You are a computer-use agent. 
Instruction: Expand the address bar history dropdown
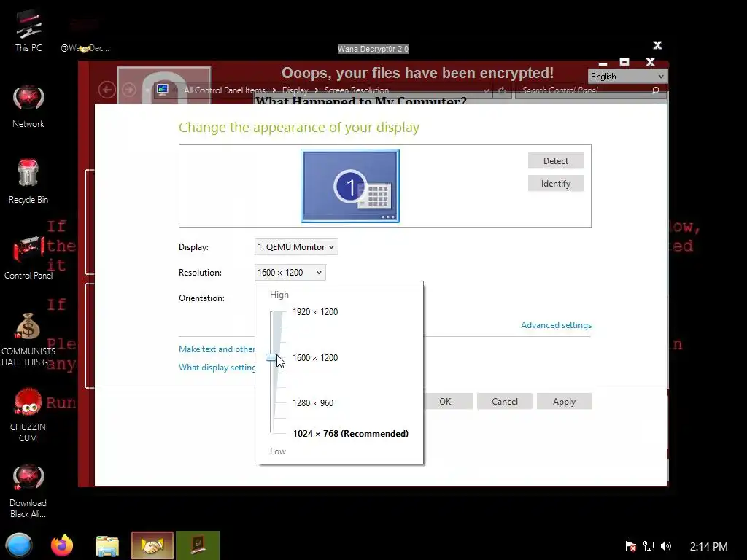(485, 90)
